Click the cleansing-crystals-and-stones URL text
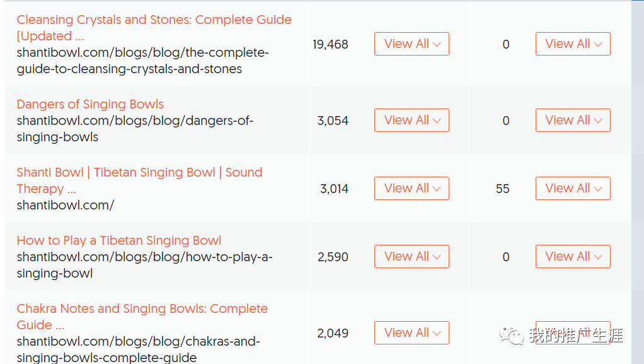This screenshot has height=364, width=644. point(142,61)
